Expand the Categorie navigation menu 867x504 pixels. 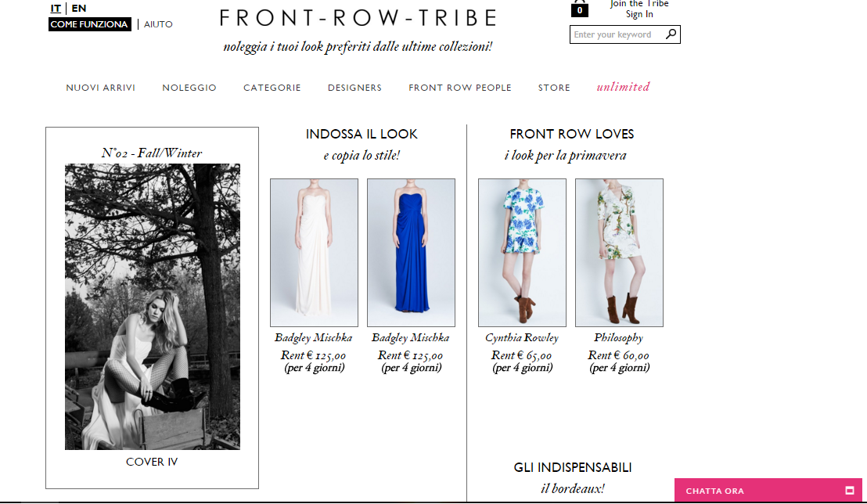[272, 88]
